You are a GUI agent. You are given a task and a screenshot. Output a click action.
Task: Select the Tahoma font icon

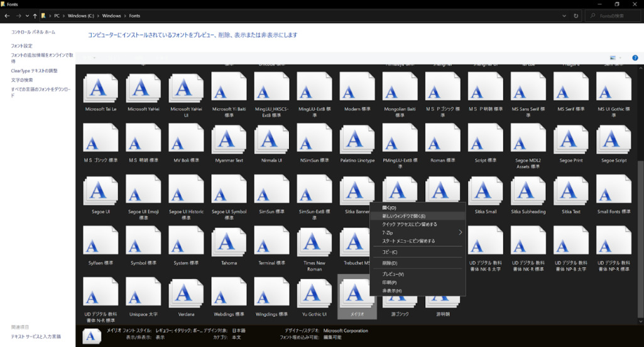229,242
